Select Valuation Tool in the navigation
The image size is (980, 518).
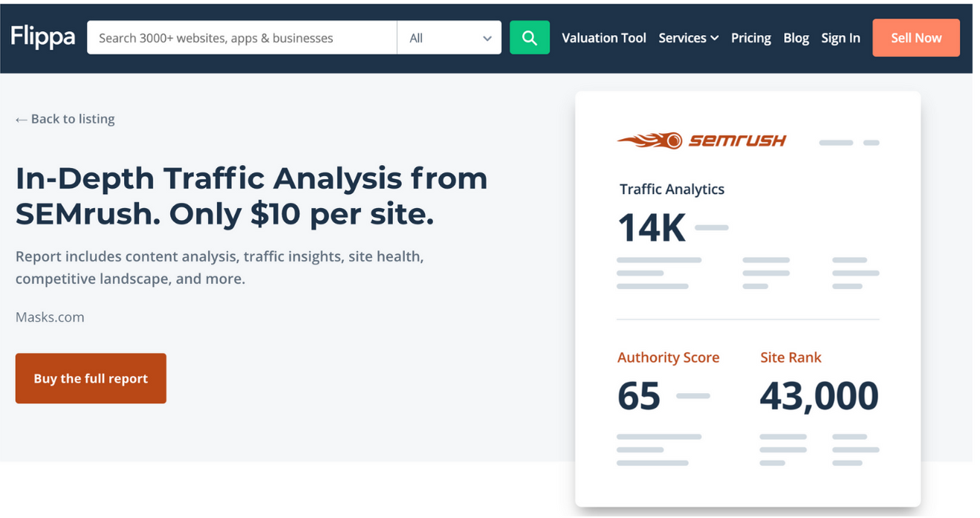coord(603,38)
